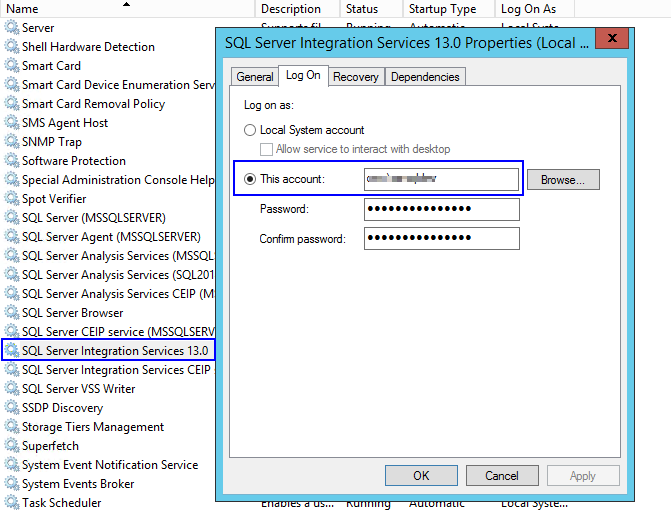Select the SQL Server Agent (MSSQLSERVER) row

109,237
